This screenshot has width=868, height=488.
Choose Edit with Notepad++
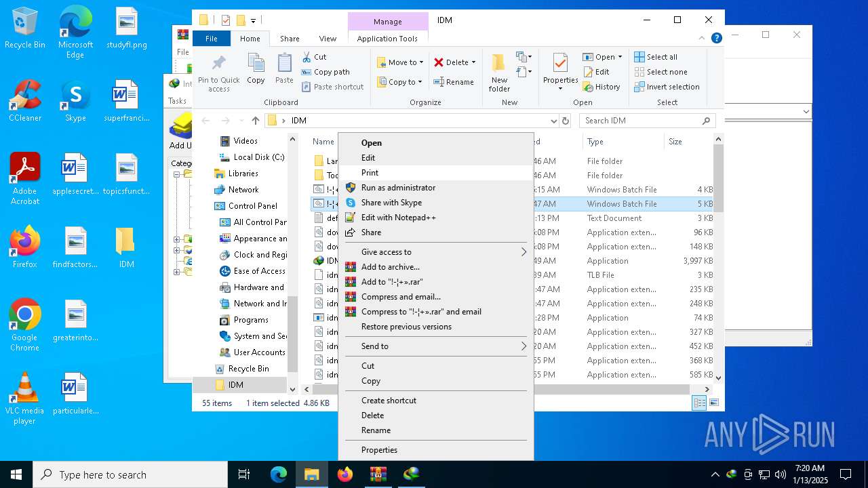coord(436,218)
